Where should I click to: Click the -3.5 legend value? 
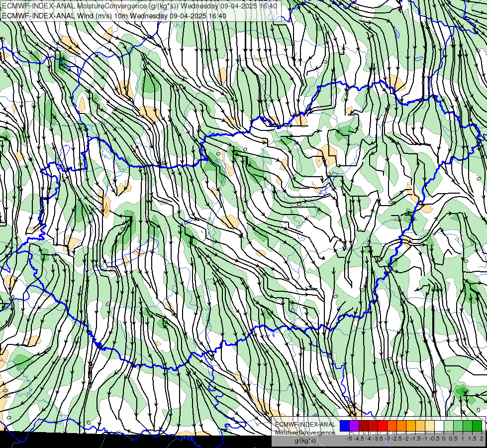[378, 439]
